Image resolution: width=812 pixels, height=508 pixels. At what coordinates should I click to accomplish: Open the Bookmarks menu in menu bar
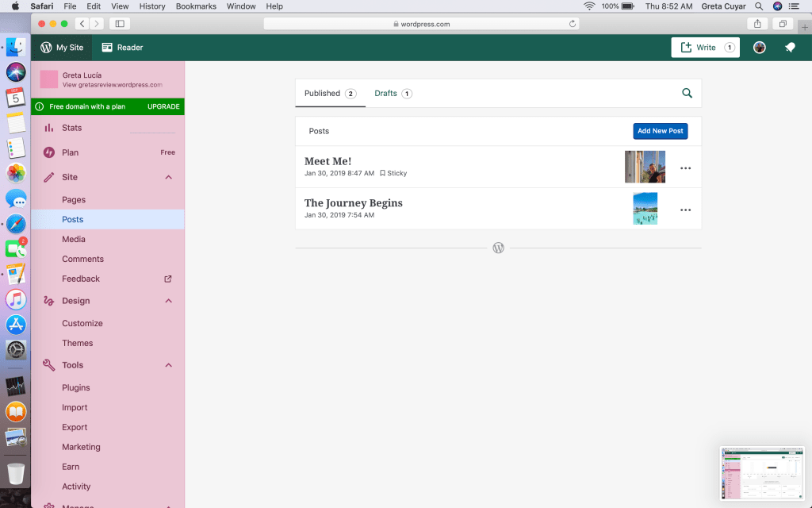click(196, 6)
